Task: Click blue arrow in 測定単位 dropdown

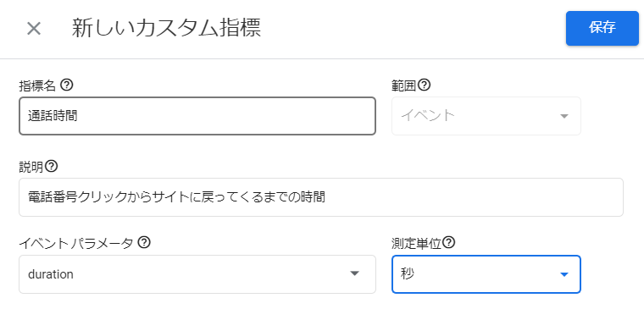Action: click(564, 274)
